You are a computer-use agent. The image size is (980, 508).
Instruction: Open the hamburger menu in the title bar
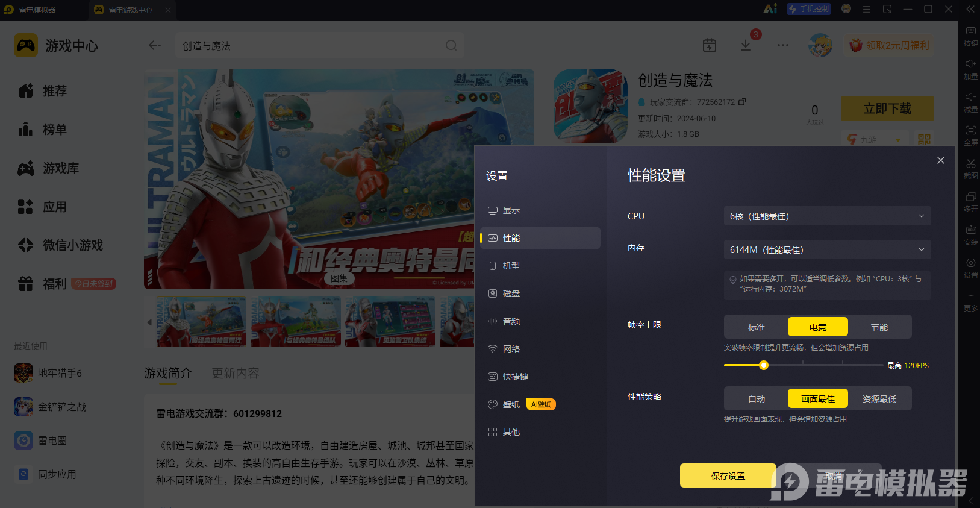(867, 9)
